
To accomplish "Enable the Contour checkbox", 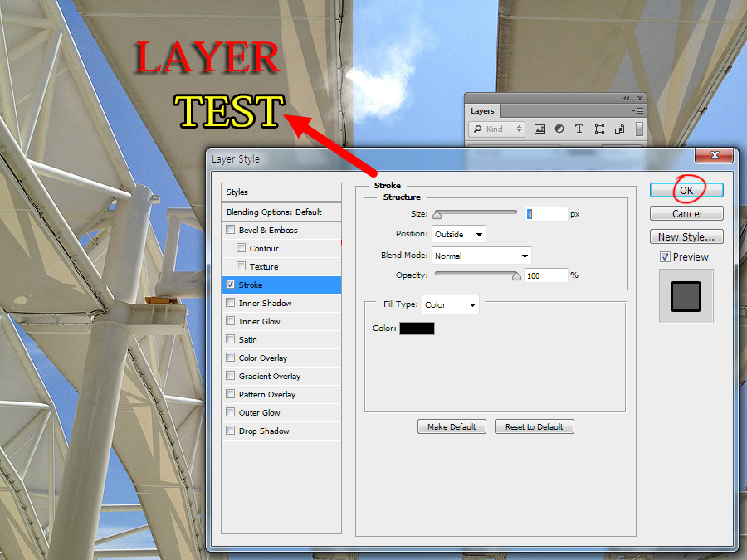I will (241, 247).
